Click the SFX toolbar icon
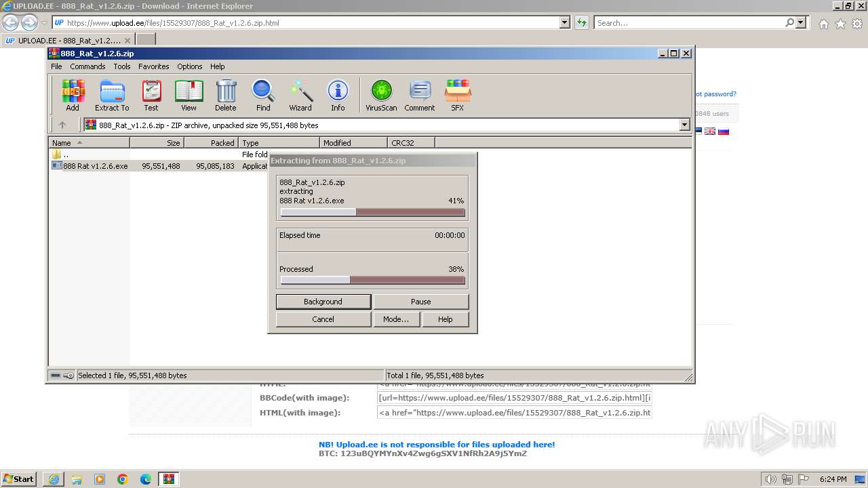Viewport: 868px width, 488px height. pos(458,95)
